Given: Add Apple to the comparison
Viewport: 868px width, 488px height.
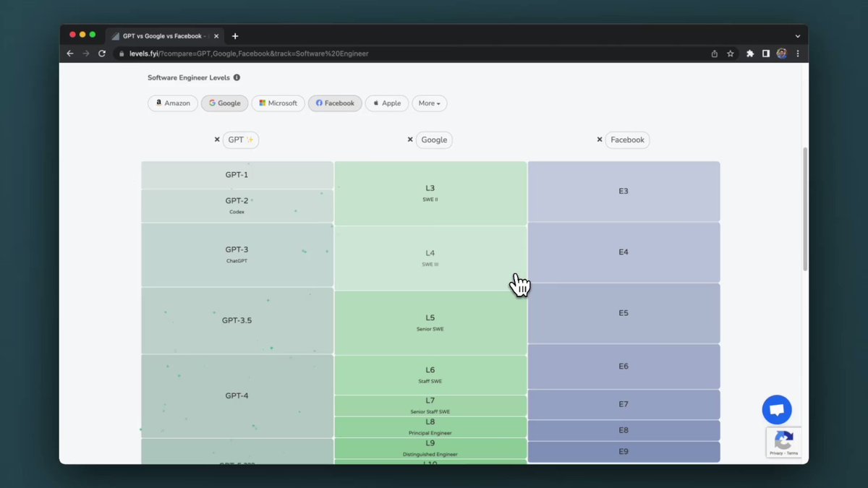Looking at the screenshot, I should [387, 103].
